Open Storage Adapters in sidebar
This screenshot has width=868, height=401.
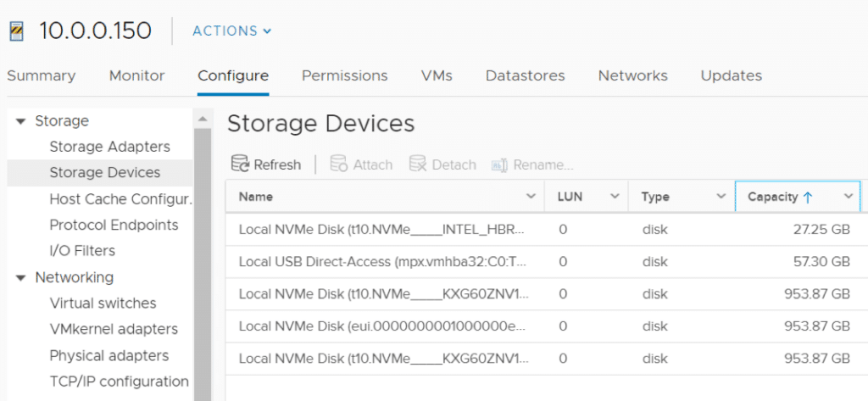click(109, 147)
